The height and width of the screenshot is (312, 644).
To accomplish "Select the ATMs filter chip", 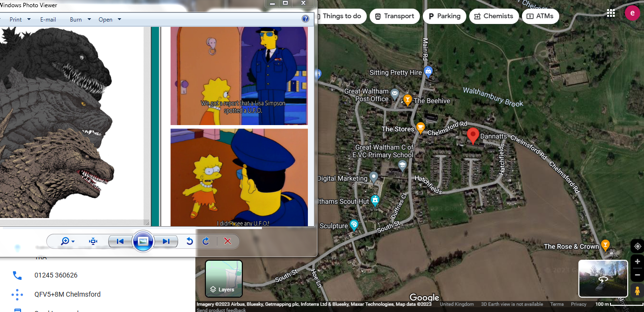I will point(540,16).
